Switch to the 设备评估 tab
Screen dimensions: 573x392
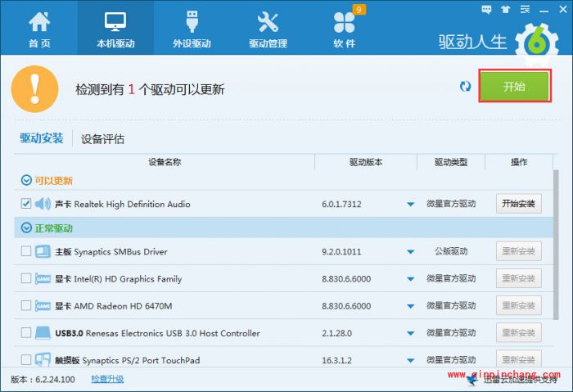(x=103, y=139)
